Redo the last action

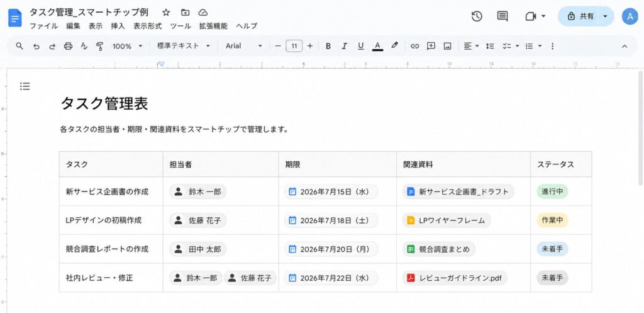(x=52, y=46)
